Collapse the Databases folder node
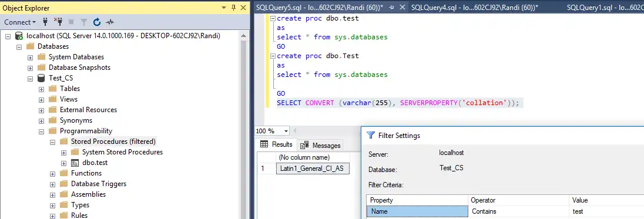The height and width of the screenshot is (219, 644). (19, 47)
